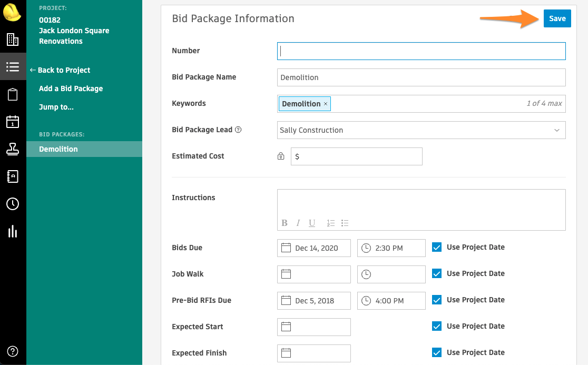The height and width of the screenshot is (365, 588).
Task: Uncheck Use Project Date for Bids Due
Action: click(x=437, y=248)
